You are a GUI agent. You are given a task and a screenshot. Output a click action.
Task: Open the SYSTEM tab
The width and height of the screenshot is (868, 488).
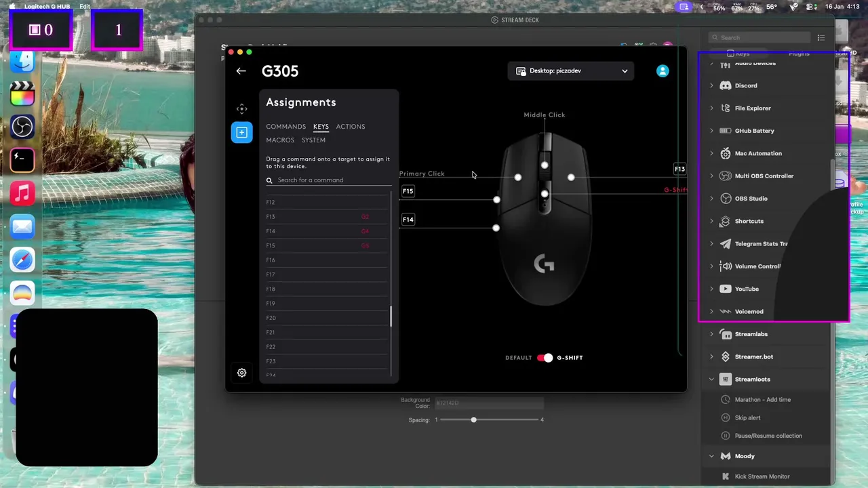pyautogui.click(x=313, y=140)
